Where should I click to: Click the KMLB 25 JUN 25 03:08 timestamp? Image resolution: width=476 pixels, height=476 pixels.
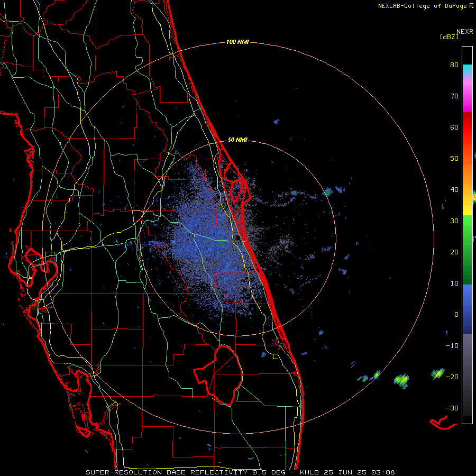pyautogui.click(x=347, y=472)
